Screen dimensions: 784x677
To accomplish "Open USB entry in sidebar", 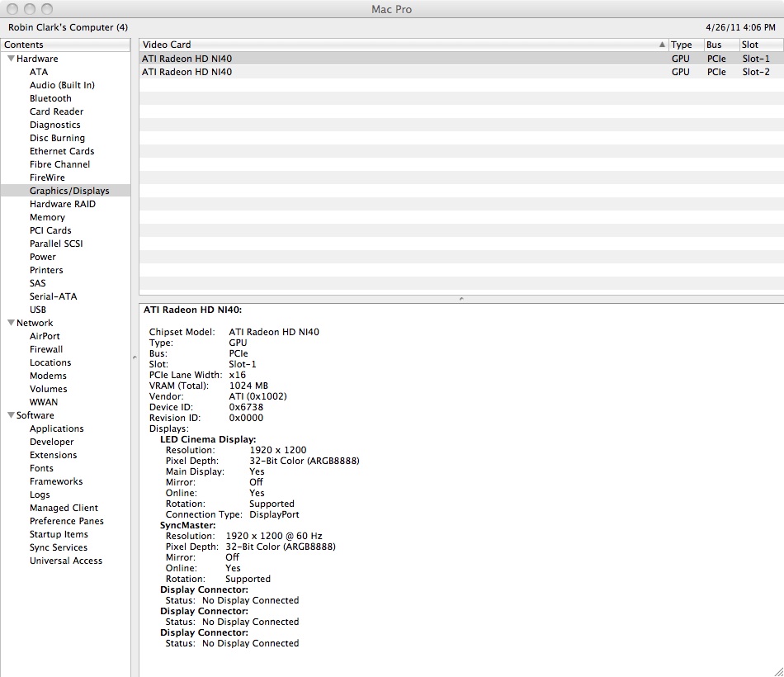I will [x=37, y=310].
